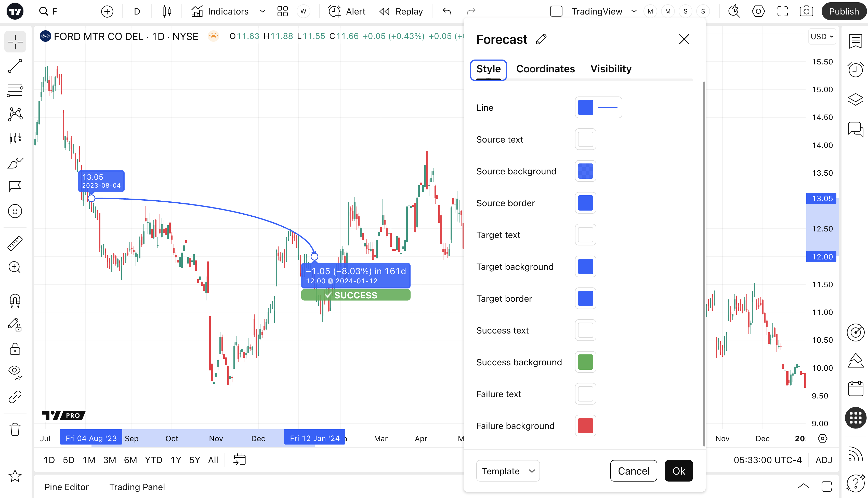
Task: Expand the USD currency dropdown
Action: [x=822, y=37]
